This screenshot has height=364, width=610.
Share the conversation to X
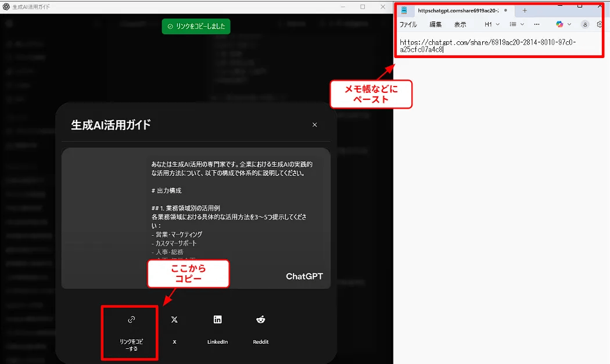(x=174, y=329)
